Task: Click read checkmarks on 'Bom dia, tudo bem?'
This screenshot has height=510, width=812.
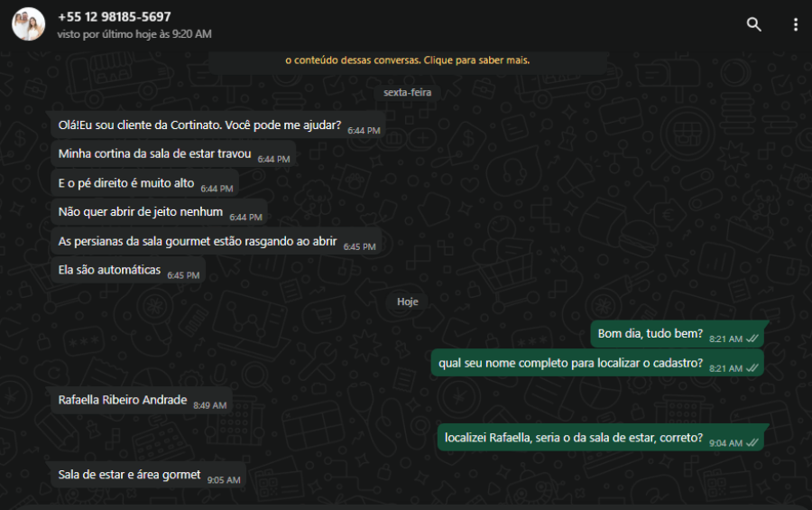Action: pyautogui.click(x=752, y=339)
